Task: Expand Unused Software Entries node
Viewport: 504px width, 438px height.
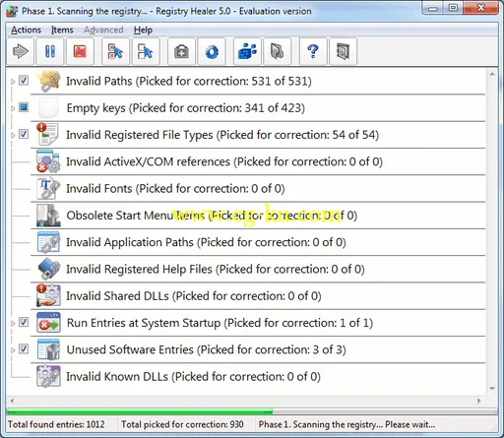Action: 13,350
